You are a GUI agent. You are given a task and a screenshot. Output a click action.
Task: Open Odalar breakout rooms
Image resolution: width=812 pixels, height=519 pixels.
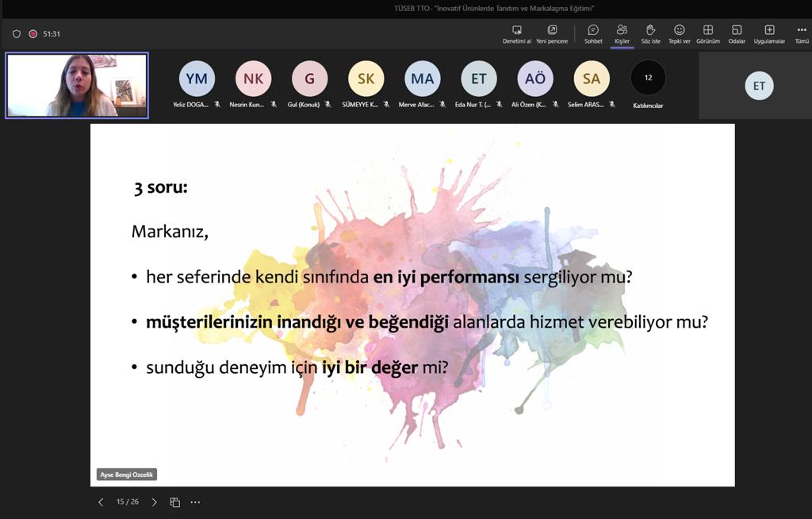737,31
